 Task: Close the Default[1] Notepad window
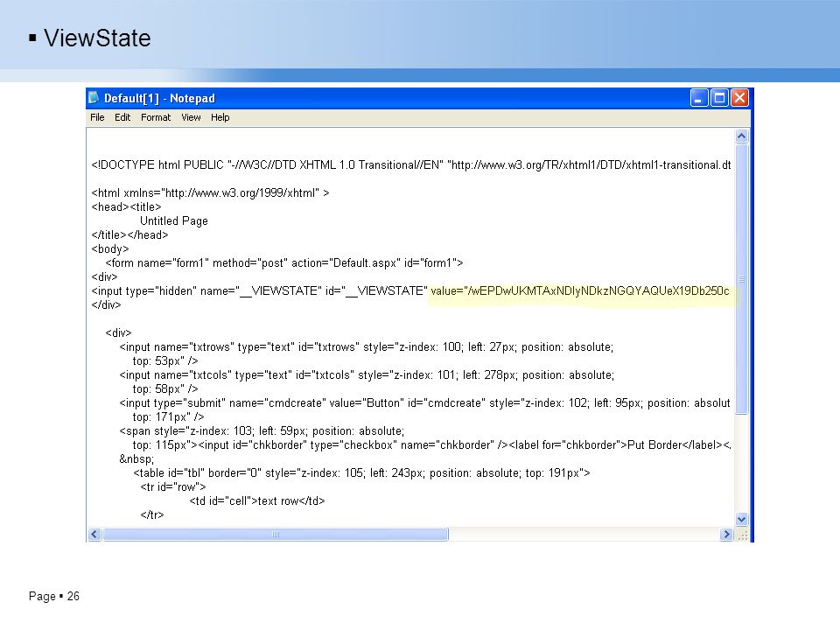[740, 98]
